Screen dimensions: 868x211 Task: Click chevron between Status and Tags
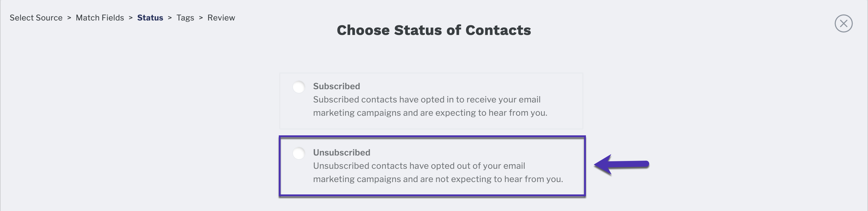tap(170, 18)
